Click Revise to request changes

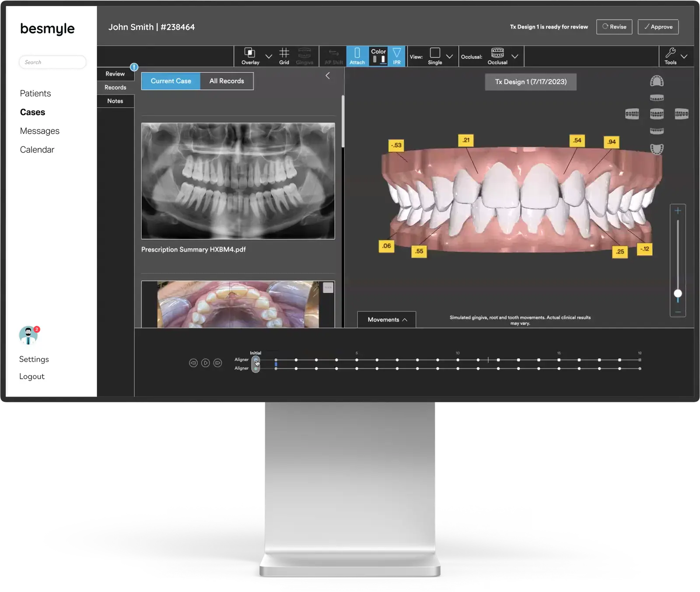tap(614, 27)
